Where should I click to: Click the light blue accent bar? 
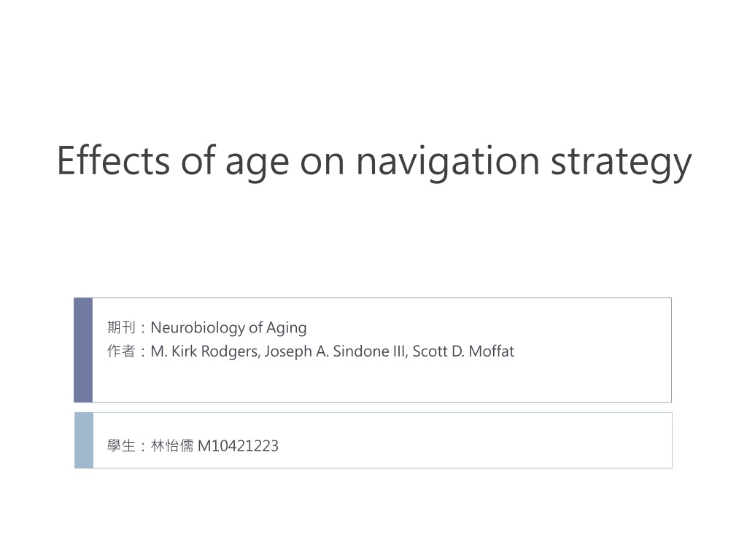point(84,440)
